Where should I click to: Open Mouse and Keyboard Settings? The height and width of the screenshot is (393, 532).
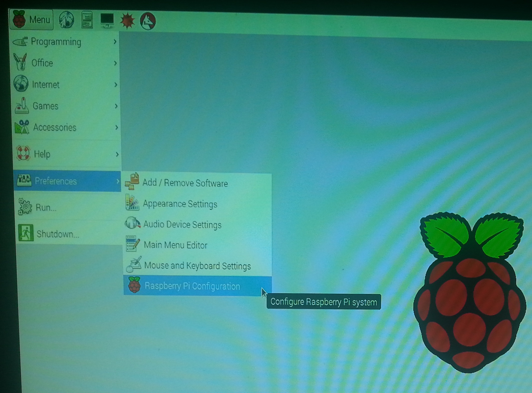pyautogui.click(x=198, y=265)
